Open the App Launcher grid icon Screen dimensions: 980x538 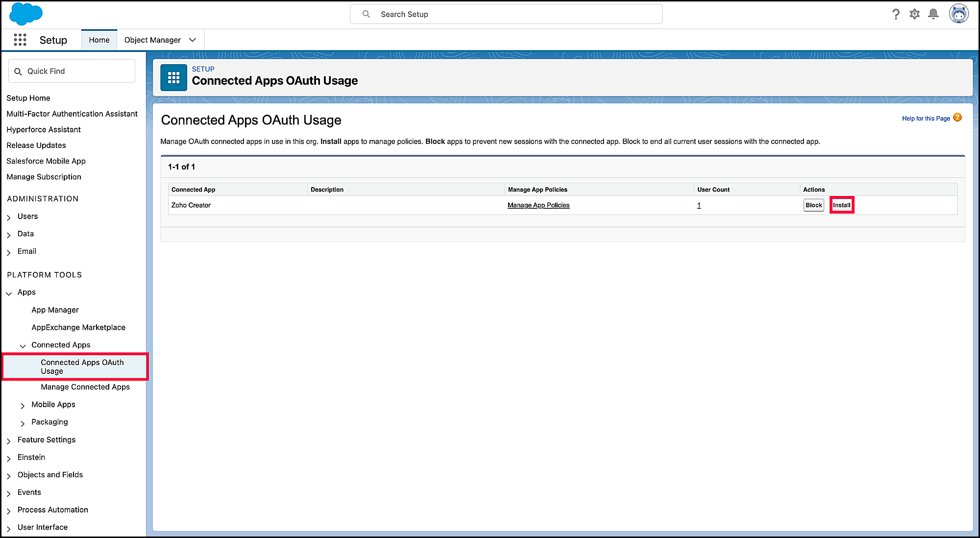[x=20, y=40]
